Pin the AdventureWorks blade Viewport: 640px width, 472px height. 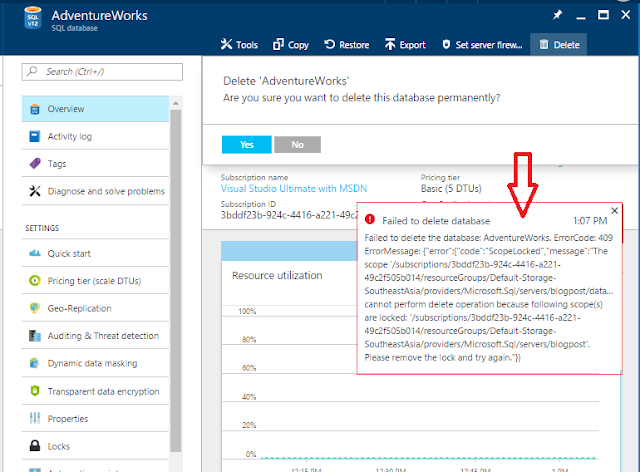coord(557,16)
